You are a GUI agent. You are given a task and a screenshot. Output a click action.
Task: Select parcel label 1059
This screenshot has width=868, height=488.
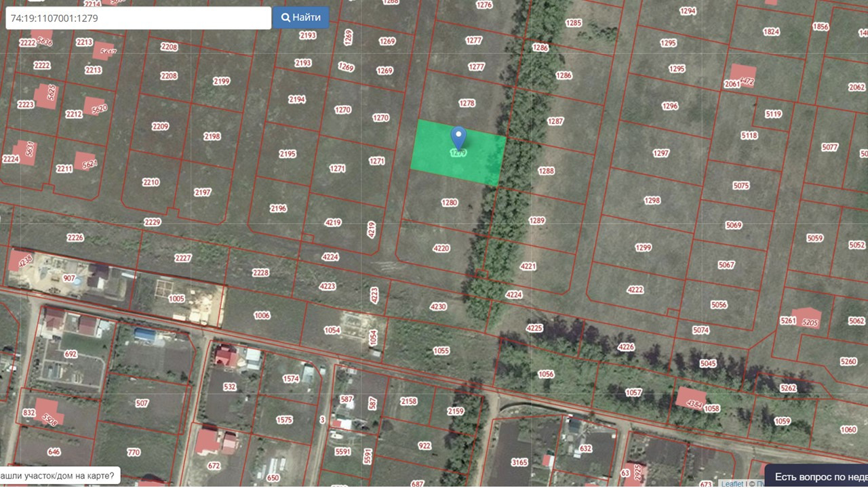click(x=783, y=421)
